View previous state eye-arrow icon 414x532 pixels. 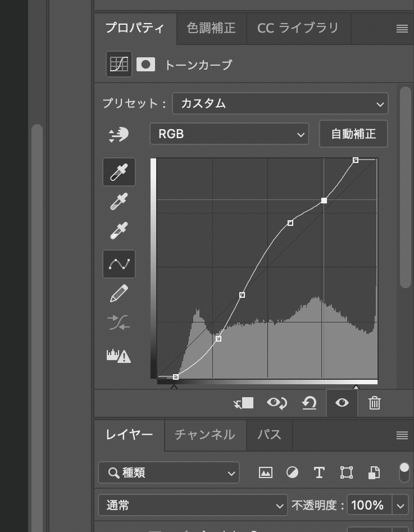[276, 403]
